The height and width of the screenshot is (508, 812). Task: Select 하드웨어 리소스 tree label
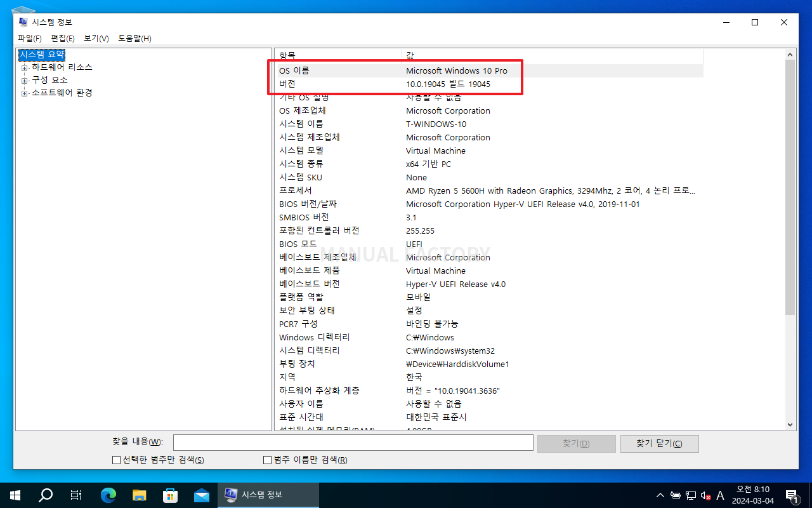62,67
